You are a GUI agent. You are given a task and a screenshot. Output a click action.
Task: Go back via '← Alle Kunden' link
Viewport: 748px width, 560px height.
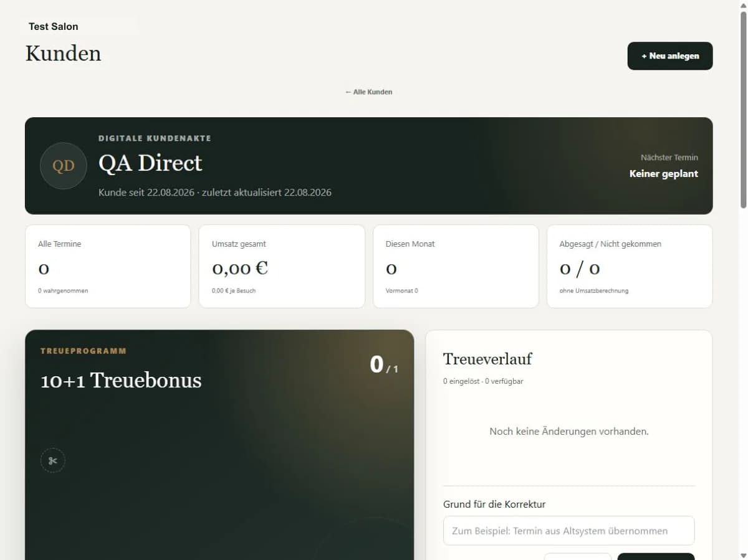(x=369, y=92)
